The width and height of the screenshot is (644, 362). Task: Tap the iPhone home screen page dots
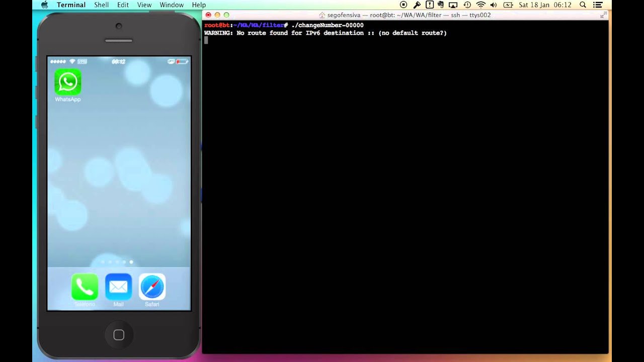117,262
